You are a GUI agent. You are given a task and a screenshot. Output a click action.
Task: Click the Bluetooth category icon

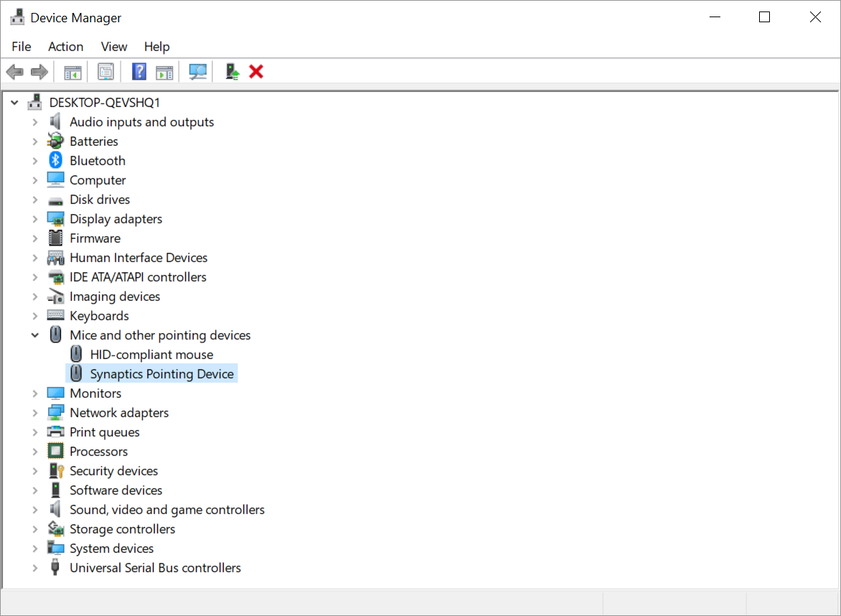[56, 160]
